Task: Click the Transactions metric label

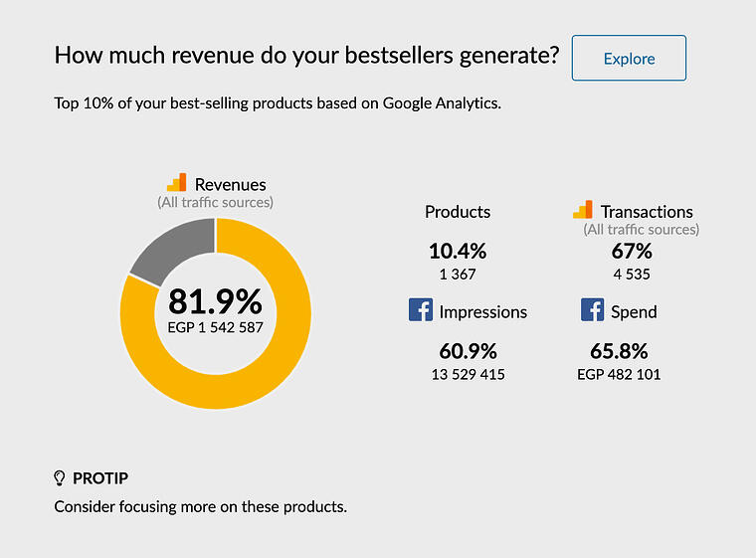Action: pyautogui.click(x=647, y=211)
